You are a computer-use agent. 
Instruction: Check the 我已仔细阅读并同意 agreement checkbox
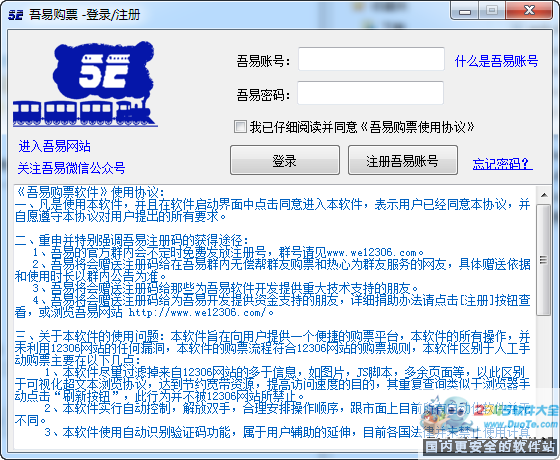click(240, 126)
